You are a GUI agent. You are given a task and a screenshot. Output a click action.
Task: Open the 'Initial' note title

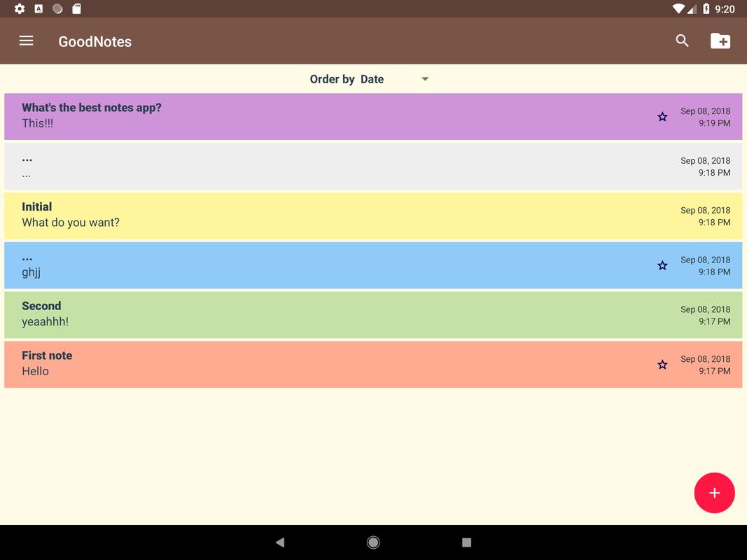[36, 206]
